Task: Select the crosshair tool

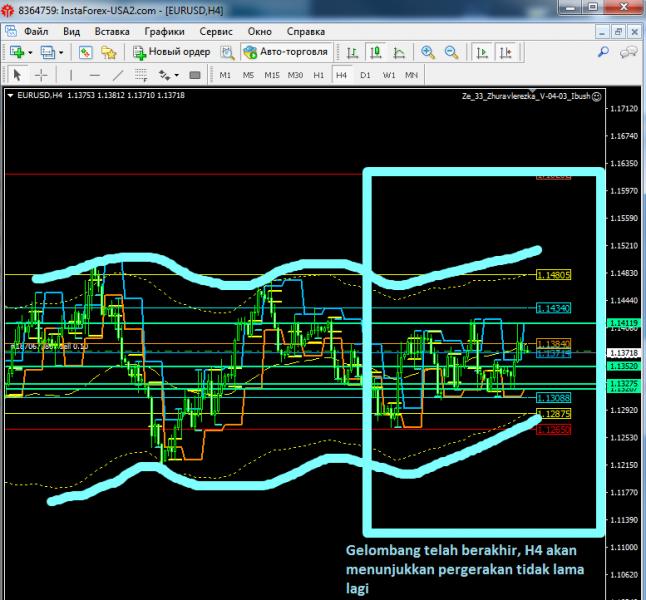Action: [x=41, y=75]
